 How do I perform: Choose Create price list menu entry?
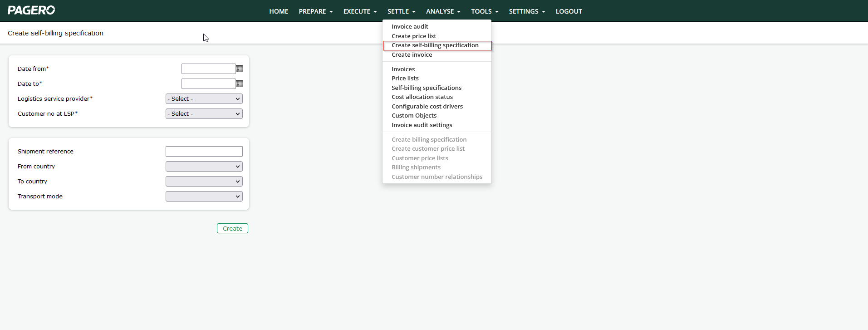(x=414, y=36)
